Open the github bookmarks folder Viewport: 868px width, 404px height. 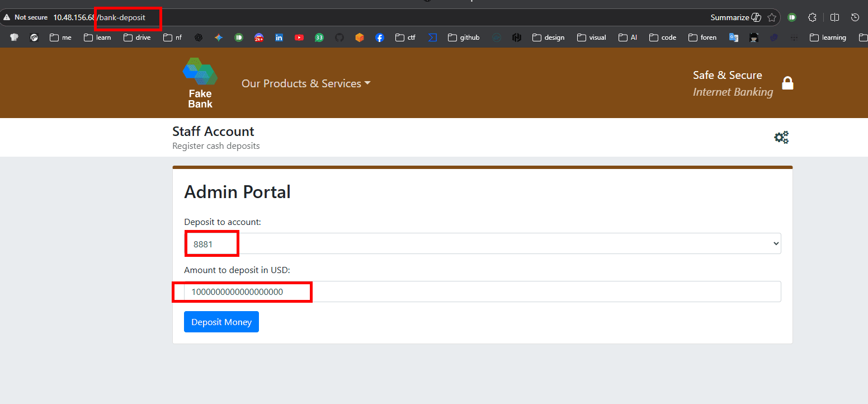[464, 37]
